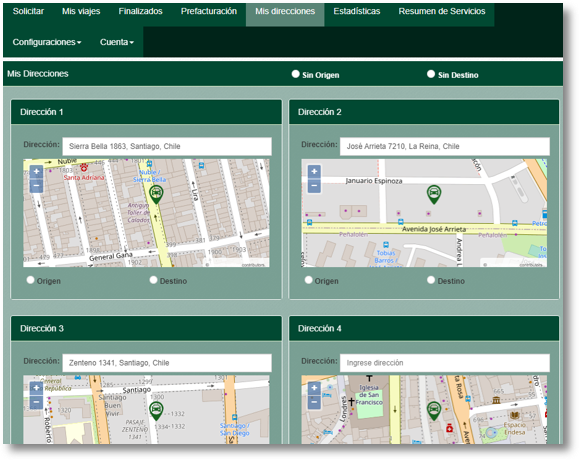Click the Santiago / San Diego bus stop icon

[234, 417]
